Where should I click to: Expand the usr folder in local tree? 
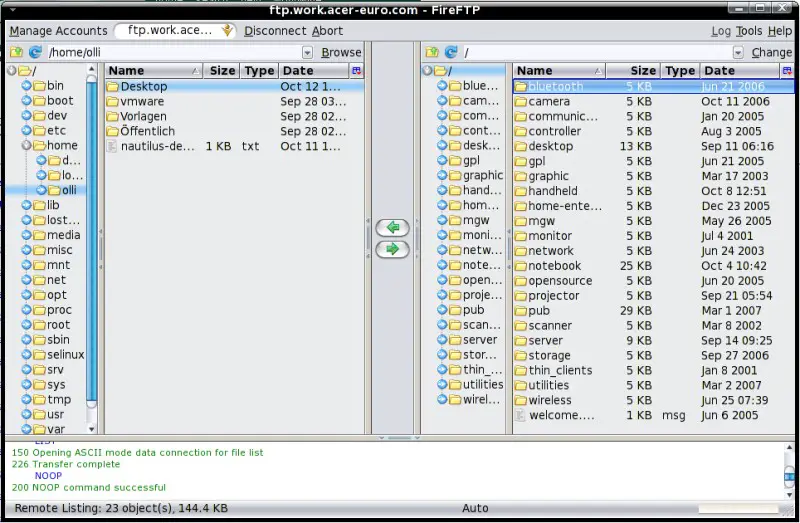point(27,414)
